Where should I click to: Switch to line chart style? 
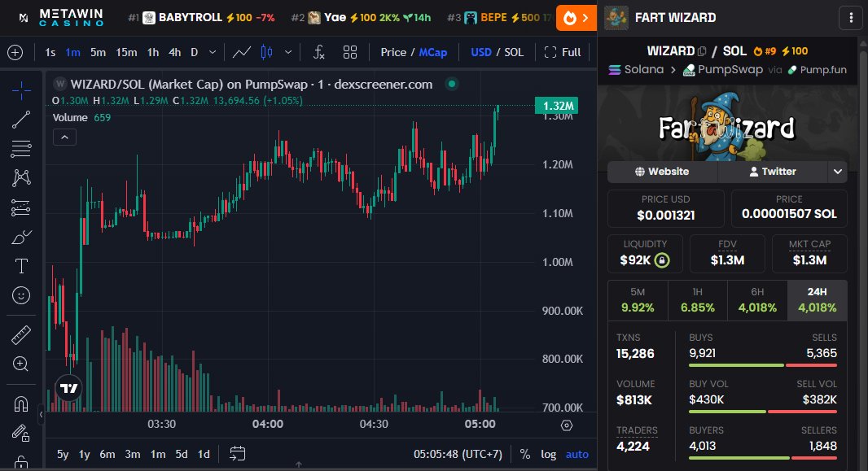pos(241,53)
